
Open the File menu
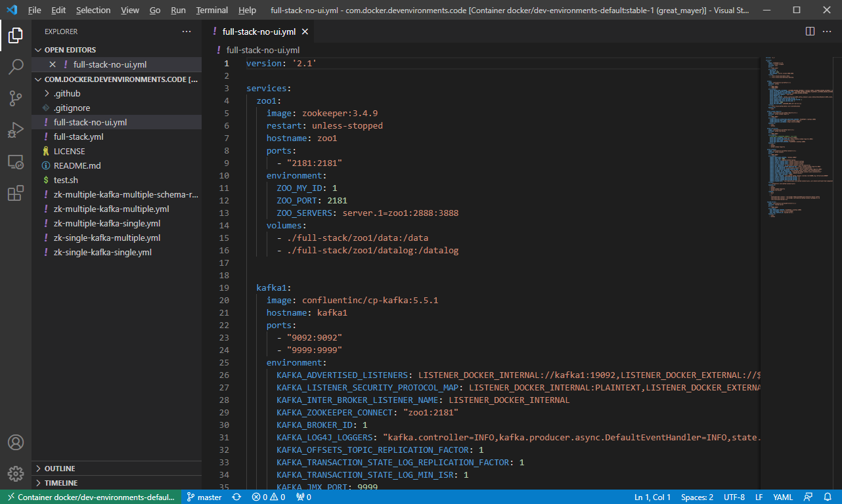click(x=35, y=10)
